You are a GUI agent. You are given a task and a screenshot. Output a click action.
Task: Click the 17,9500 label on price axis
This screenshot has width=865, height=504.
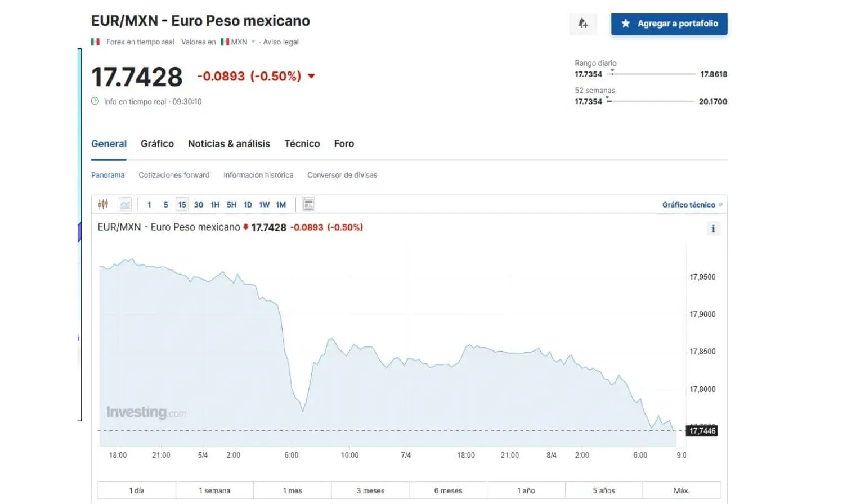[x=702, y=277]
